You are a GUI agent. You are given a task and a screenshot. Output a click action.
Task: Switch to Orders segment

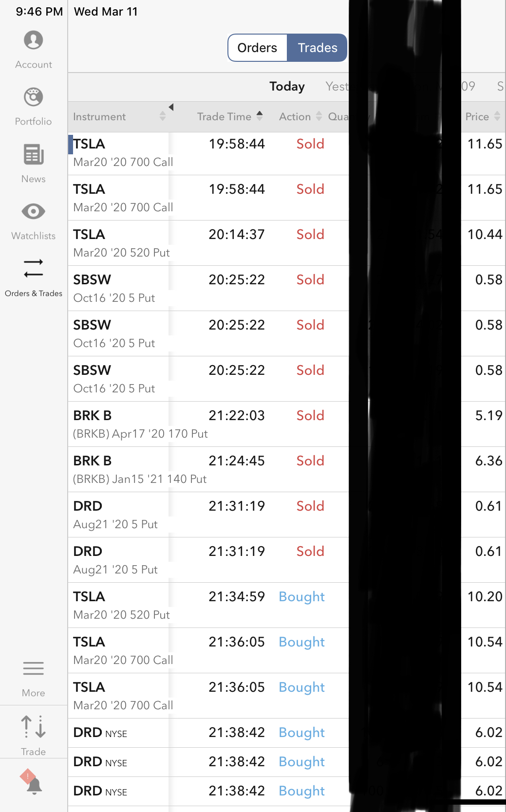257,48
